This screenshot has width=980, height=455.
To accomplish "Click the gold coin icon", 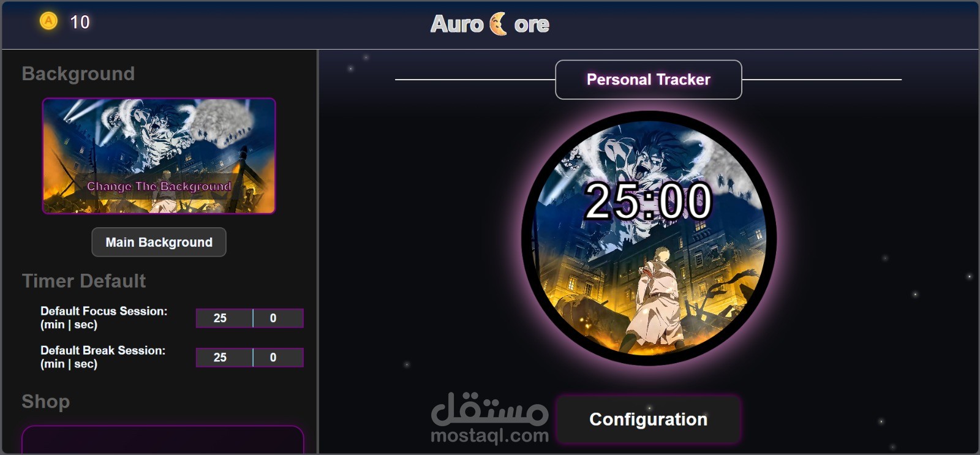I will [x=48, y=21].
